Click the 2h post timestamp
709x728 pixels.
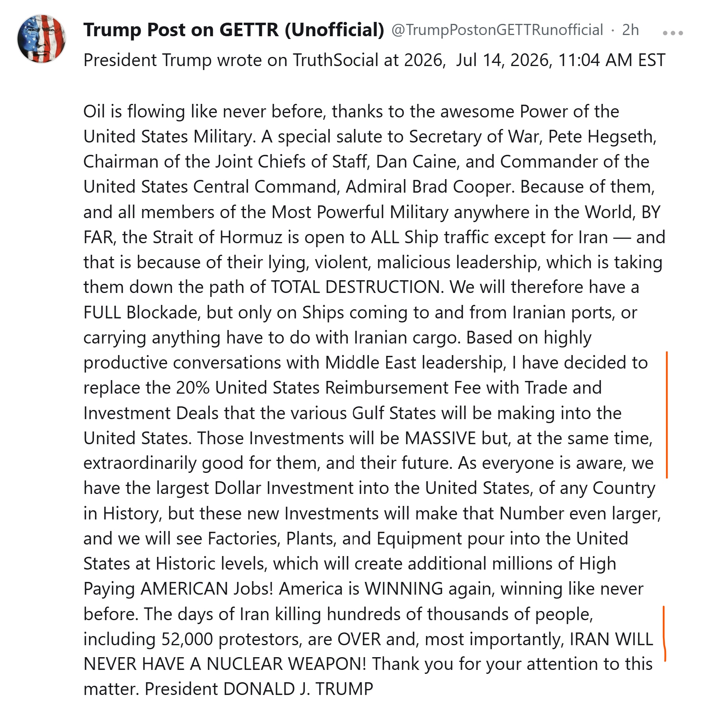pos(631,30)
